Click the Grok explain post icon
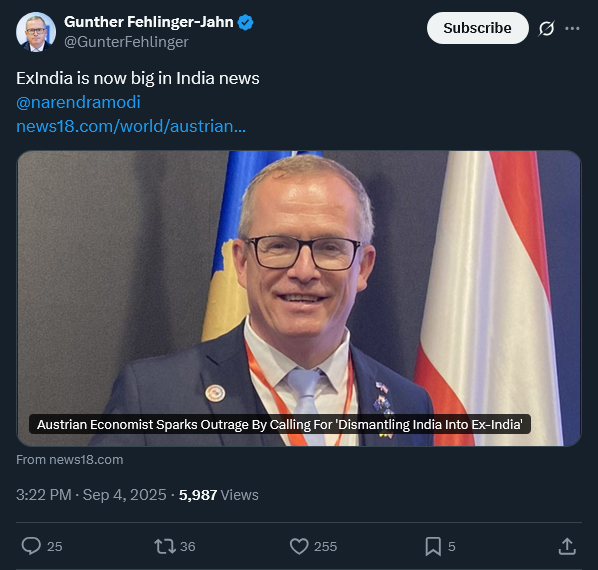 (546, 28)
